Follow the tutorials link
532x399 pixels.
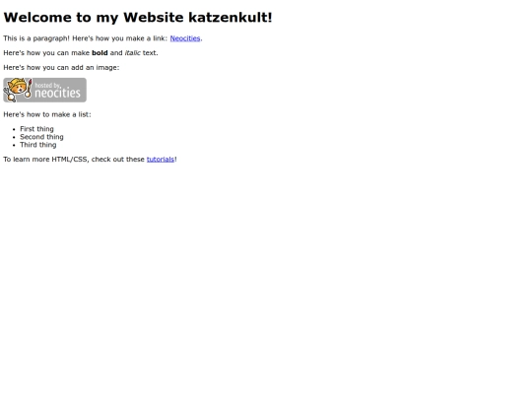(x=161, y=160)
